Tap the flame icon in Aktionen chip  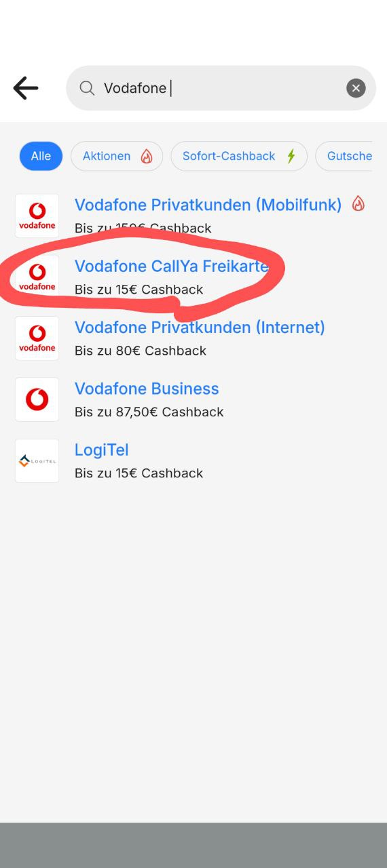(x=147, y=156)
